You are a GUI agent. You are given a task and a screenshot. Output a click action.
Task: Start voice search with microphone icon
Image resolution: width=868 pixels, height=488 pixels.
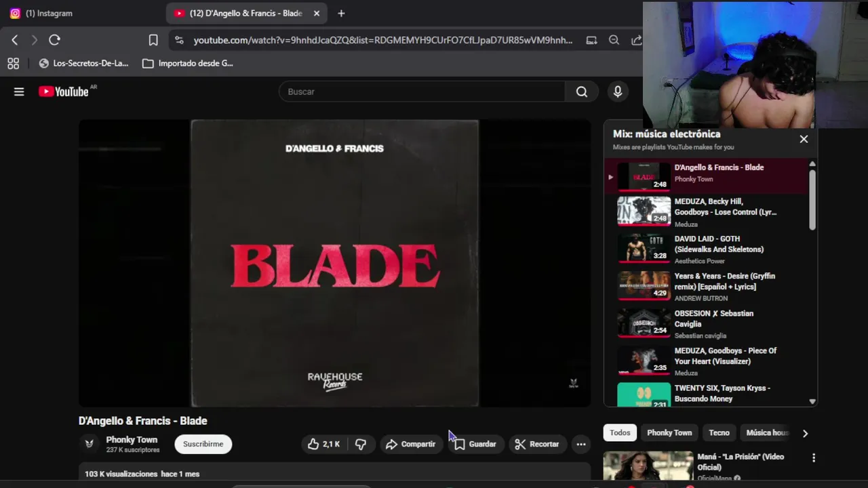point(617,91)
